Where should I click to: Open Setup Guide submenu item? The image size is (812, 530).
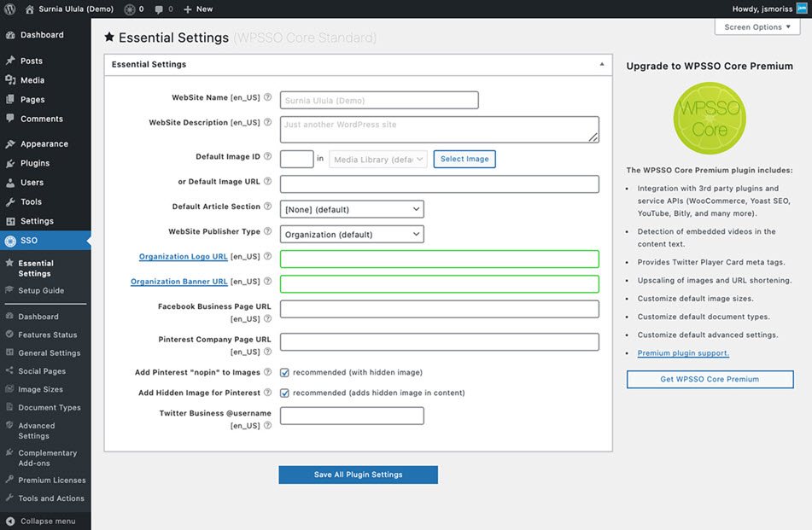click(x=42, y=290)
